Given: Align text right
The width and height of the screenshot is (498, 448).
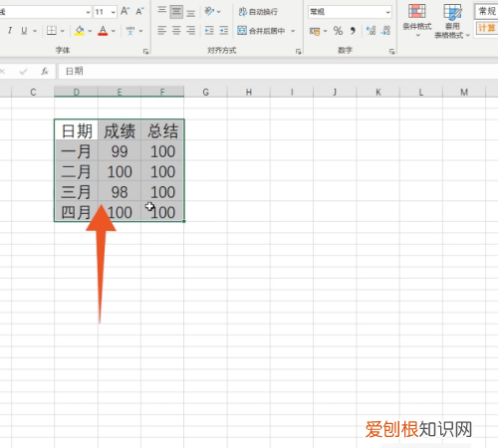Looking at the screenshot, I should click(x=190, y=31).
